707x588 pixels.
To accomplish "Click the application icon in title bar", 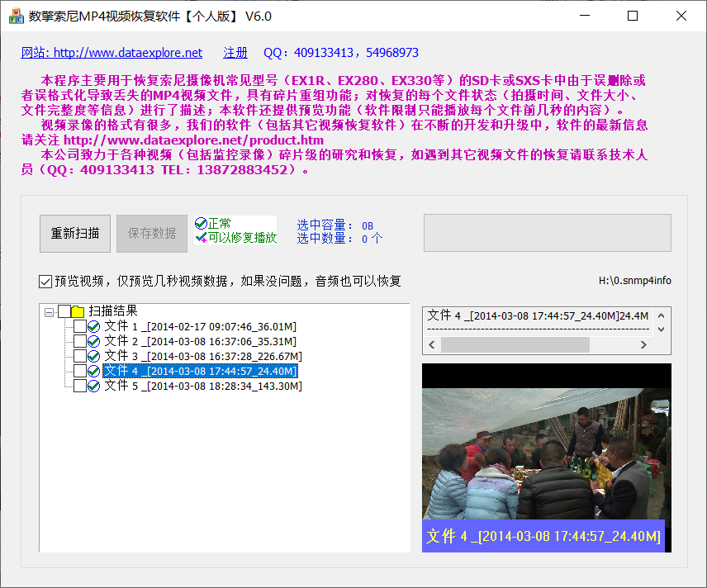I will (x=17, y=16).
